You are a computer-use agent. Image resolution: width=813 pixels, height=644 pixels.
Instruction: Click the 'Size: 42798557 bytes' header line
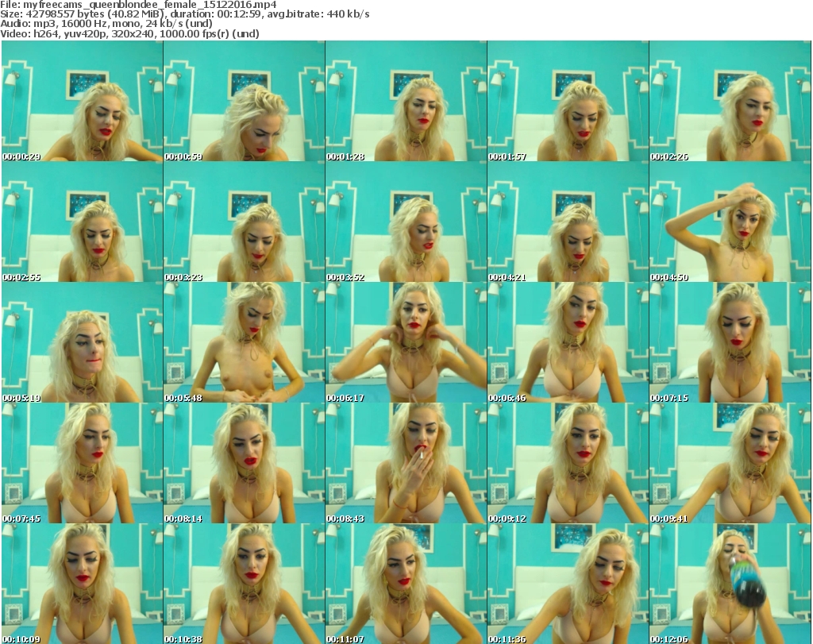(184, 14)
